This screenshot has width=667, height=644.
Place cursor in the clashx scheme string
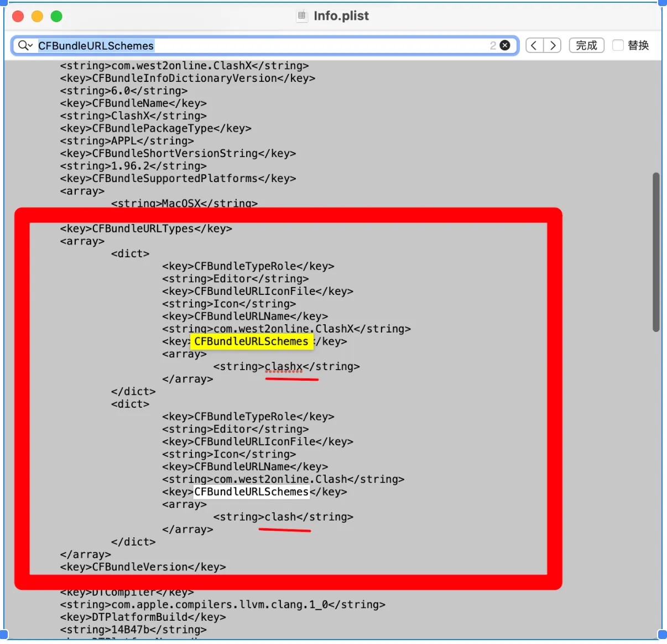tap(284, 366)
